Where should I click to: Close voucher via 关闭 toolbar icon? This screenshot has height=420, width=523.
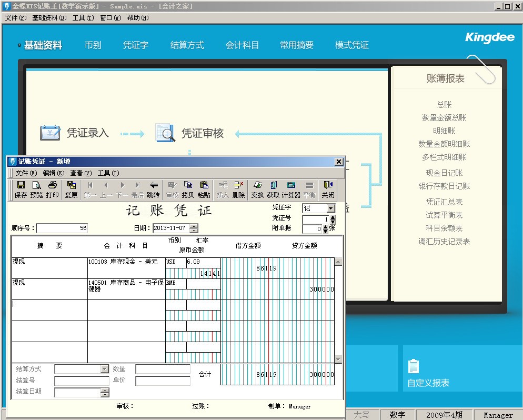click(x=328, y=189)
